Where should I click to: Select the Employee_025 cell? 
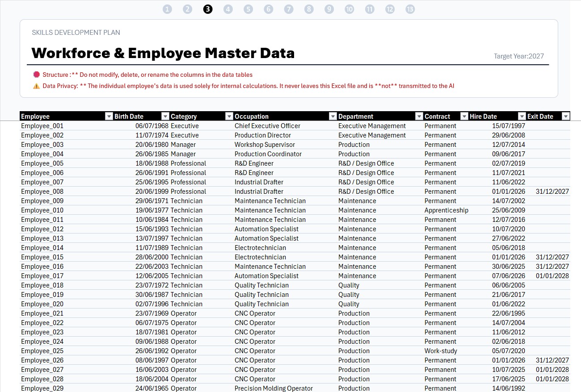67,351
